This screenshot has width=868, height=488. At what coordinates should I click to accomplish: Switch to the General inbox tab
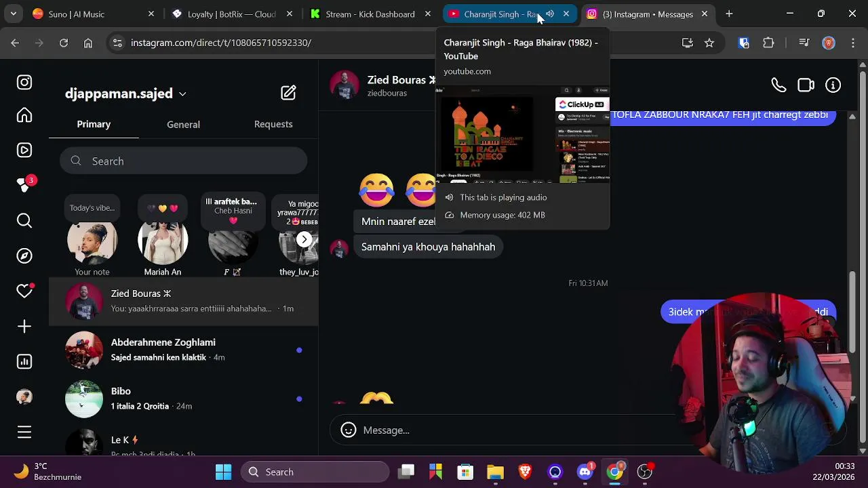[x=183, y=125]
